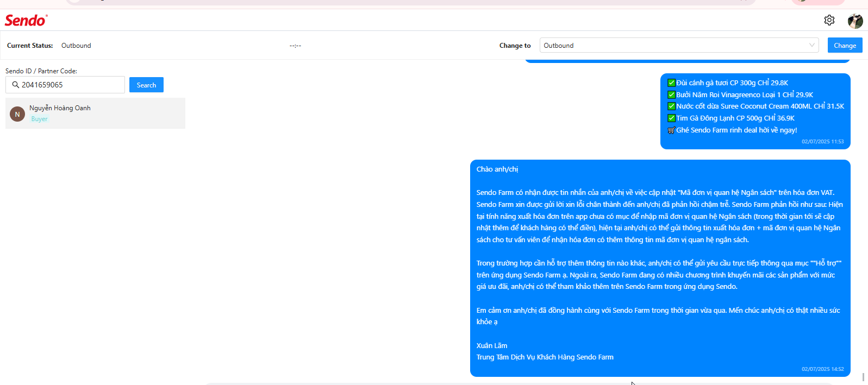The image size is (868, 385).
Task: Click the Change to label
Action: pyautogui.click(x=515, y=46)
